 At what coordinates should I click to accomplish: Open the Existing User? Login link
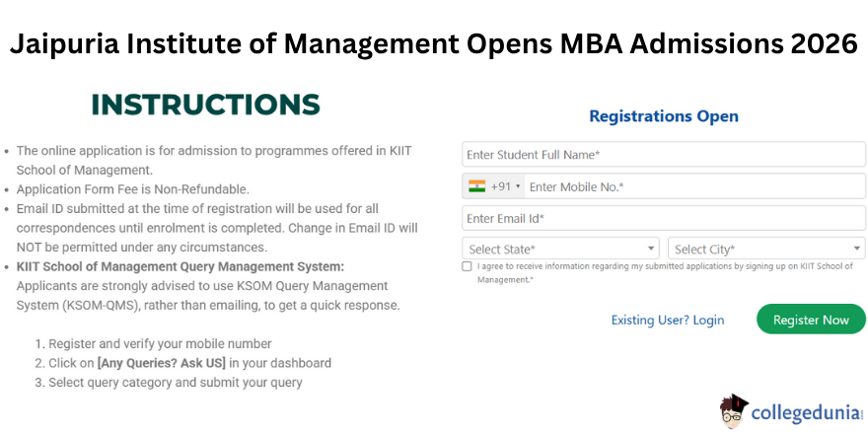coord(667,320)
